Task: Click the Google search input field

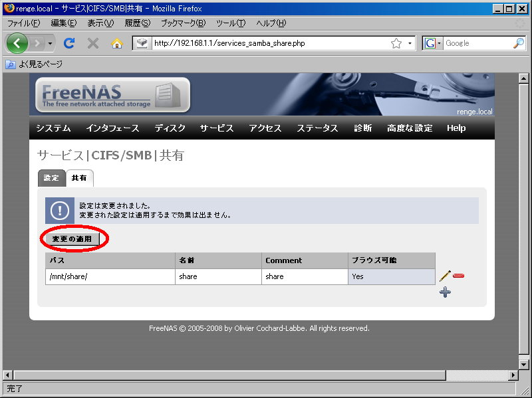Action: (x=478, y=43)
